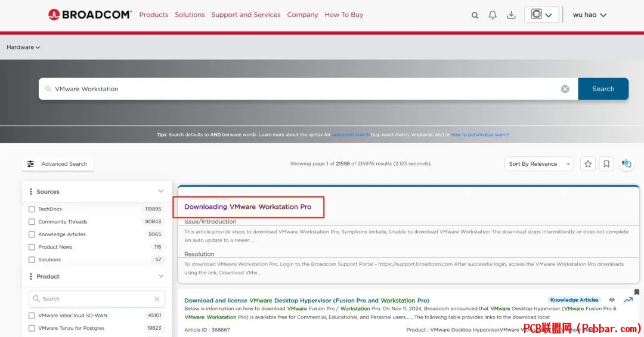Click the 119895 TechDocs count
Image resolution: width=644 pixels, height=337 pixels.
tap(153, 209)
